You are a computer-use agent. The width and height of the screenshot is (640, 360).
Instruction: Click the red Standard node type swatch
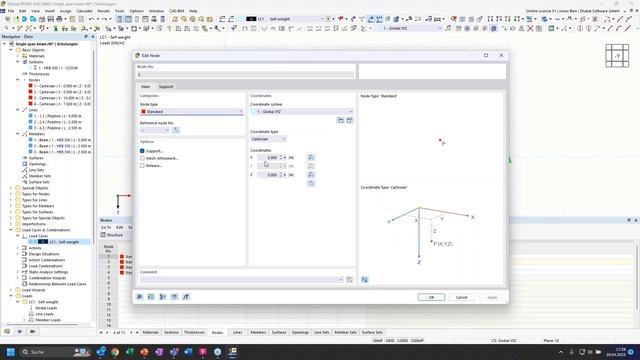click(143, 111)
